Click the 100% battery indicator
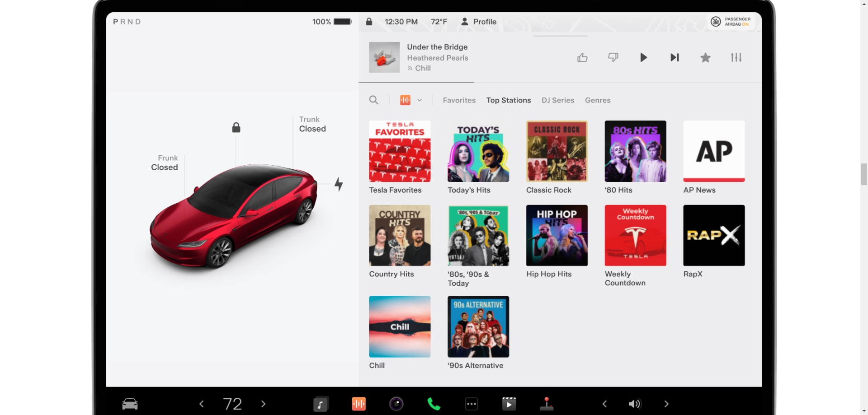The width and height of the screenshot is (868, 415). pyautogui.click(x=332, y=22)
